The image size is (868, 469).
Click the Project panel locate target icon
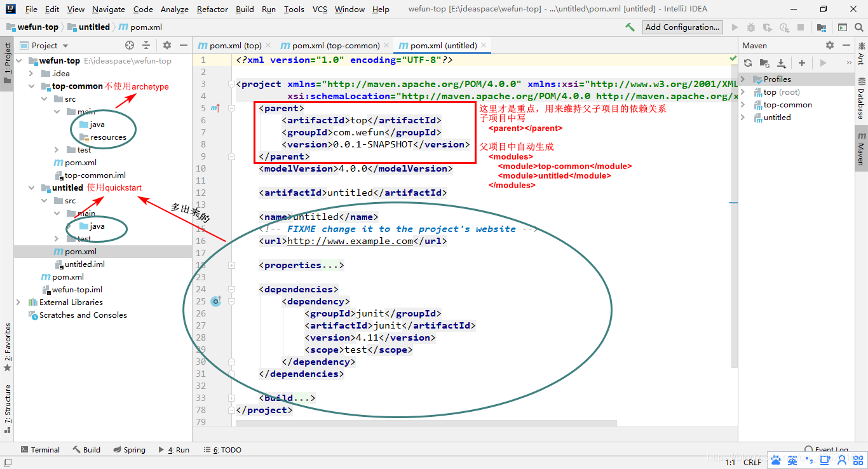click(x=130, y=45)
